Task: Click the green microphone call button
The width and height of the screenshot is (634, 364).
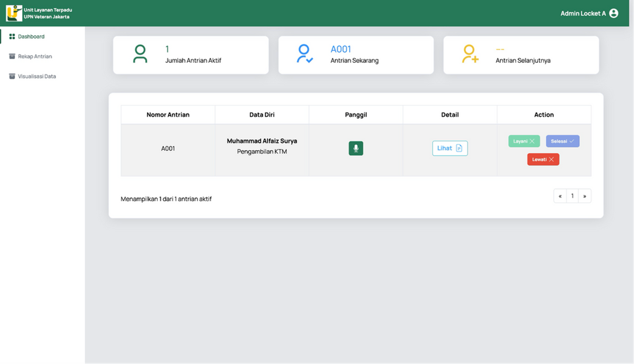Action: (x=355, y=148)
